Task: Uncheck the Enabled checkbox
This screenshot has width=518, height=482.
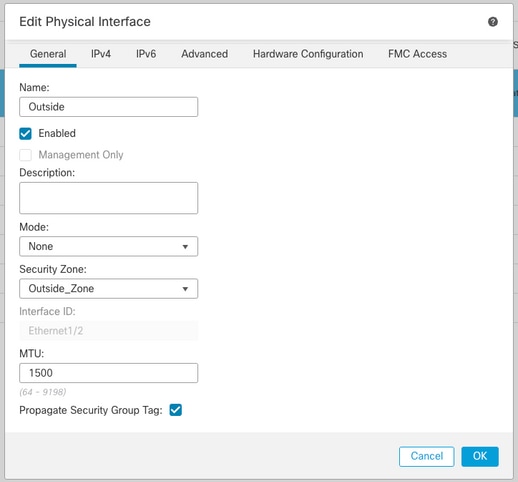Action: [25, 134]
